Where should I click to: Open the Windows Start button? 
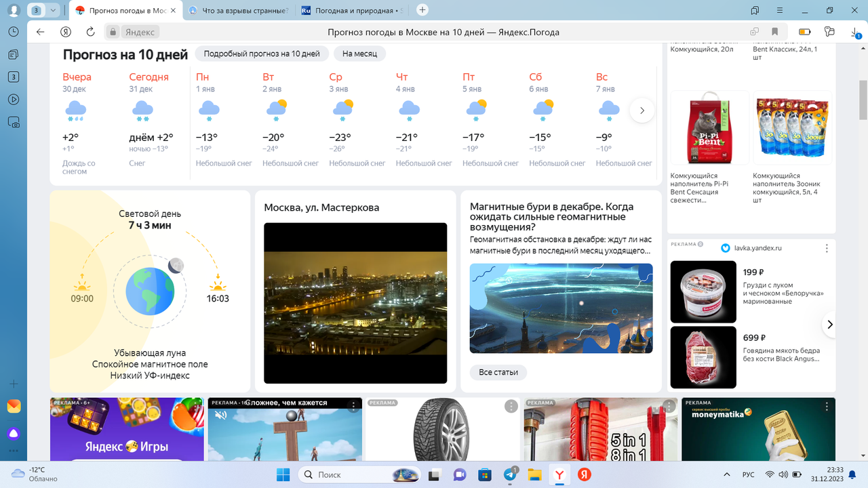(283, 474)
